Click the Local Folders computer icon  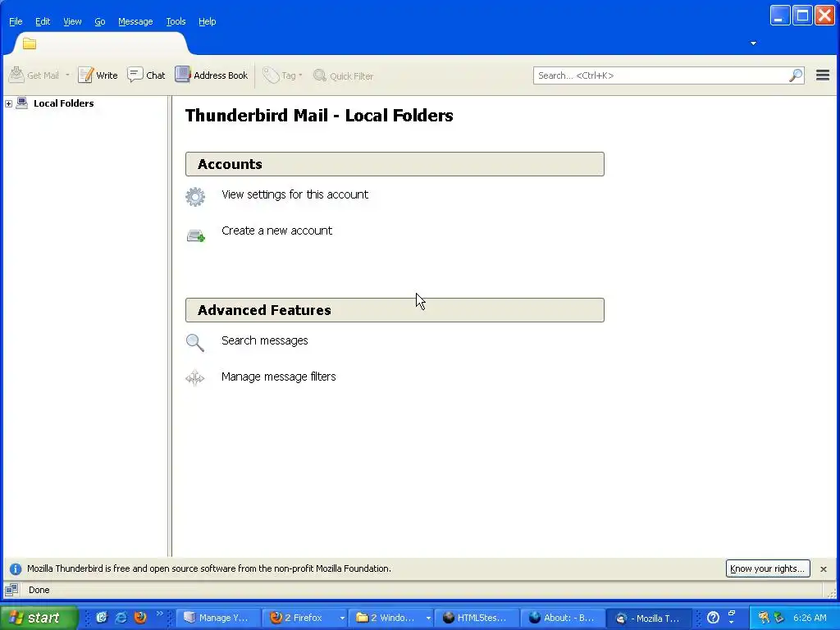[x=22, y=103]
